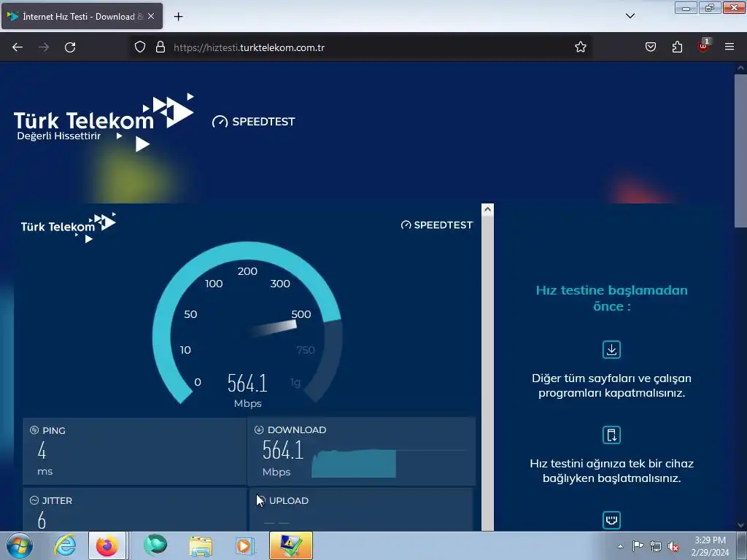Open the Firefox hamburger menu
This screenshot has width=747, height=560.
point(729,47)
